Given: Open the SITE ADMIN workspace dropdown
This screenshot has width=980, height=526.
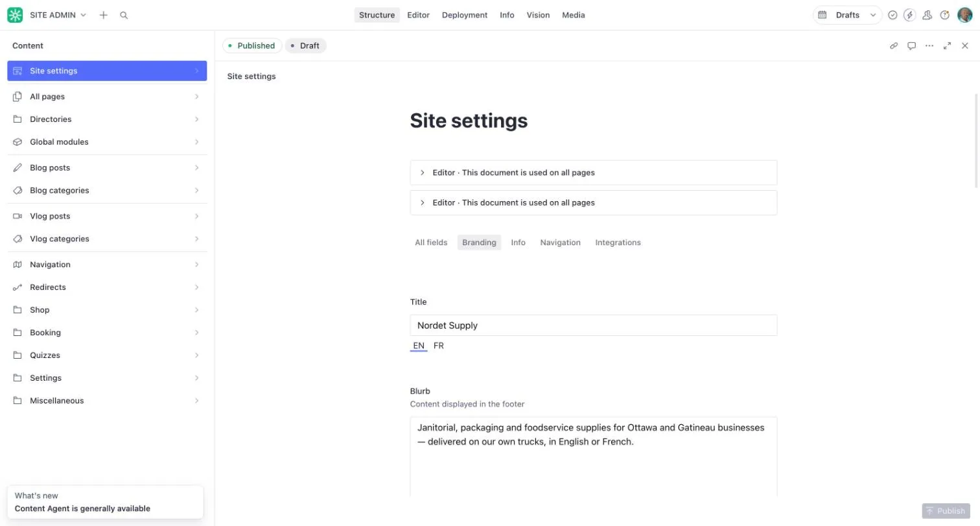Looking at the screenshot, I should coord(58,15).
